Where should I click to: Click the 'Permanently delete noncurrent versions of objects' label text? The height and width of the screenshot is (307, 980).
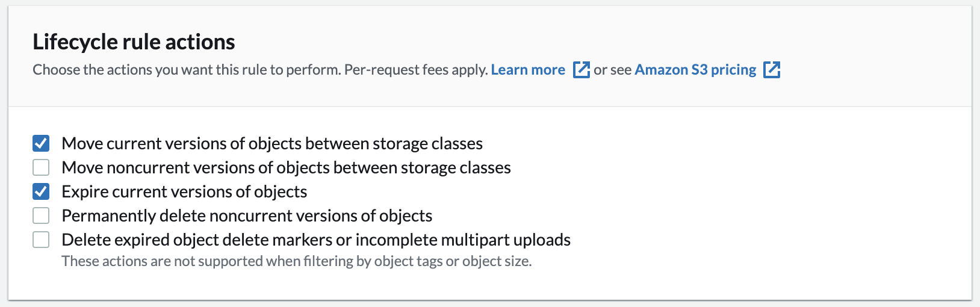[247, 216]
